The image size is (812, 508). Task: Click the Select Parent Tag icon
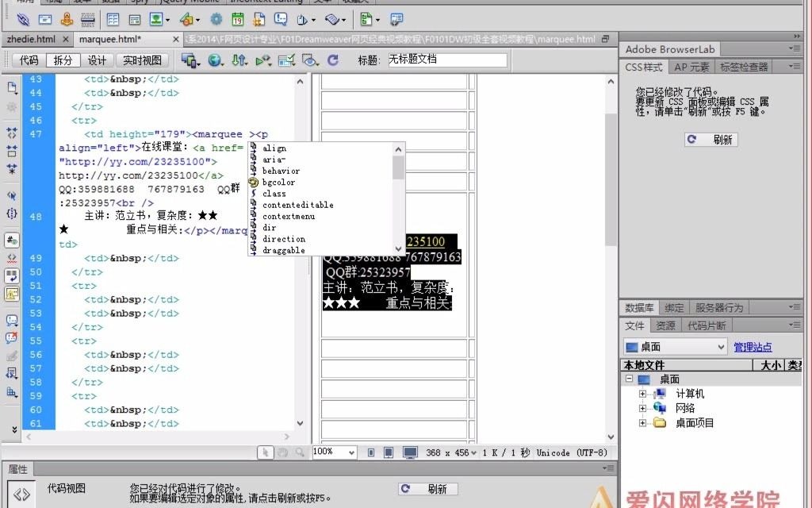pyautogui.click(x=12, y=195)
